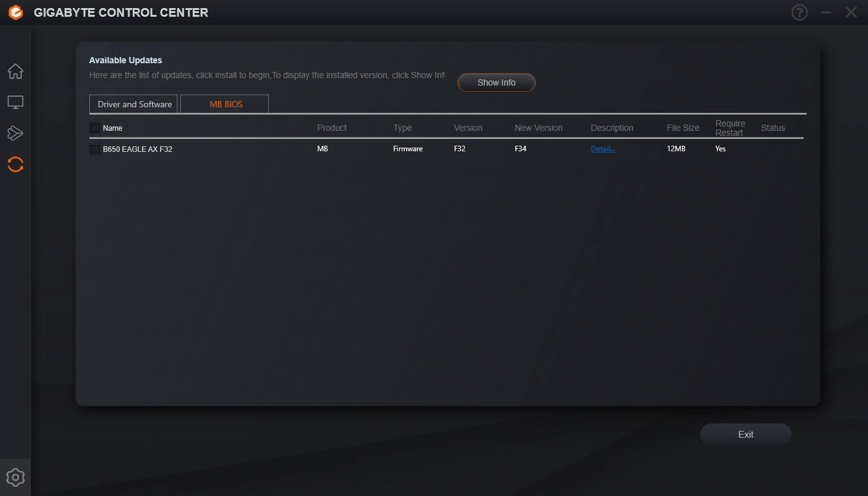This screenshot has width=868, height=496.
Task: Click the current version F32 cell
Action: tap(459, 149)
